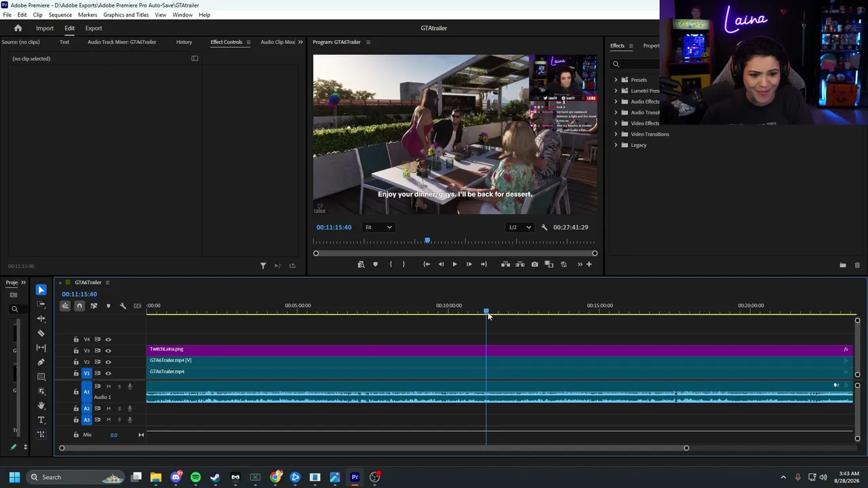The width and height of the screenshot is (868, 488).
Task: Click the timeline playhead marker
Action: [x=486, y=311]
